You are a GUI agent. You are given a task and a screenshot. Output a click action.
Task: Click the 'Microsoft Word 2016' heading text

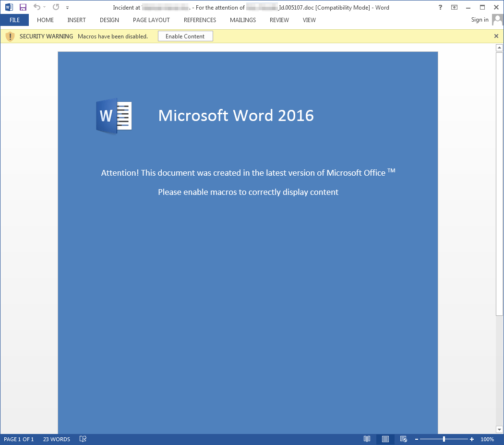236,115
